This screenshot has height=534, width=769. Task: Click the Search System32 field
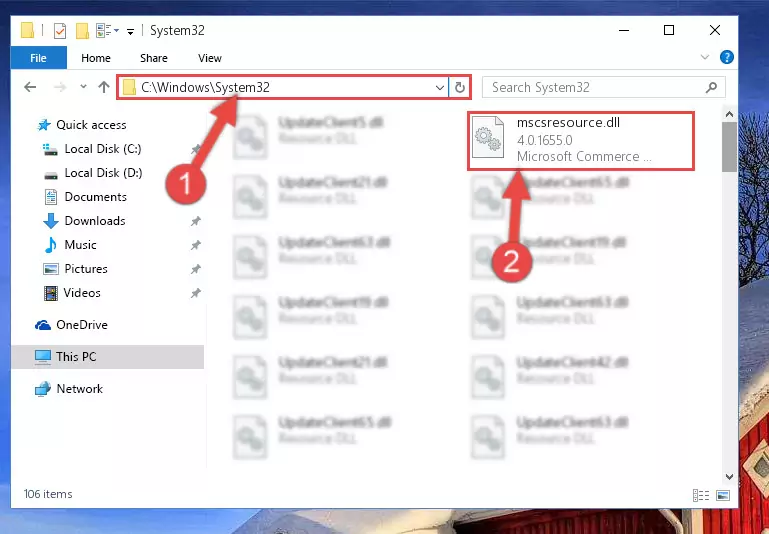coord(604,87)
